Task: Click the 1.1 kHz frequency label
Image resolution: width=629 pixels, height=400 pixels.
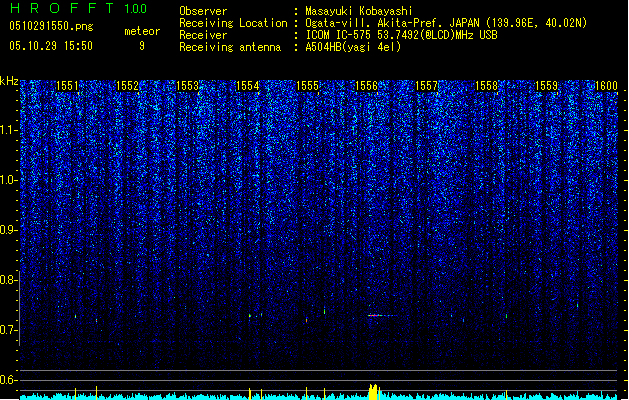Action: (x=8, y=130)
